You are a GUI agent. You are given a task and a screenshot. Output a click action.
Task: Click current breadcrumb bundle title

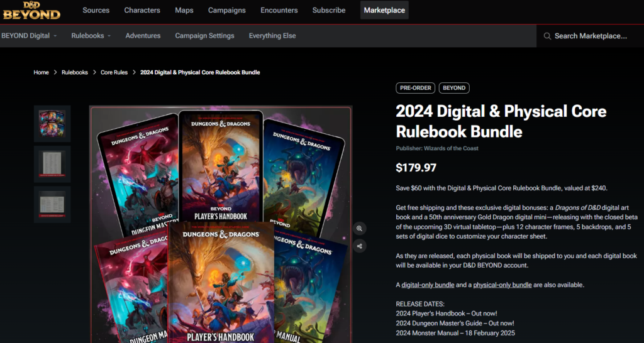(200, 72)
